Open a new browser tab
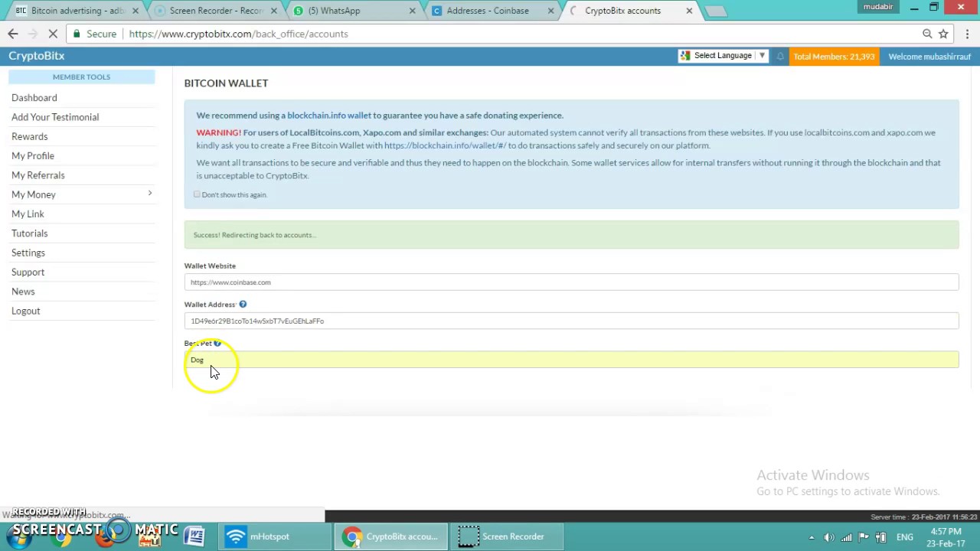Image resolution: width=980 pixels, height=551 pixels. click(715, 11)
